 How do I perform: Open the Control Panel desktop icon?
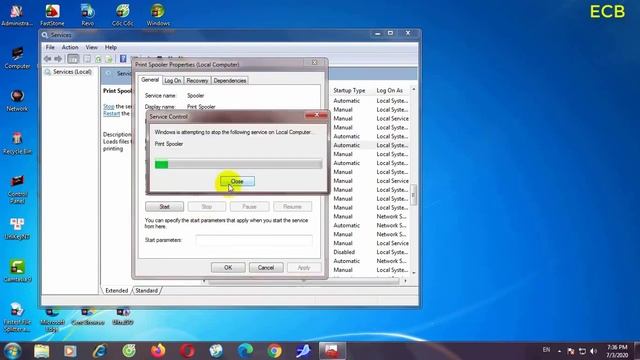coord(17,189)
